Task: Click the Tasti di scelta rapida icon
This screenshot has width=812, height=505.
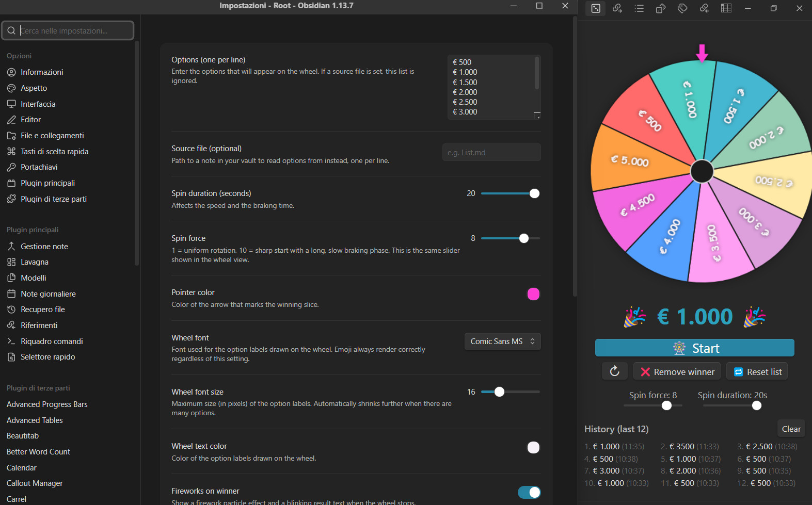Action: pyautogui.click(x=11, y=151)
